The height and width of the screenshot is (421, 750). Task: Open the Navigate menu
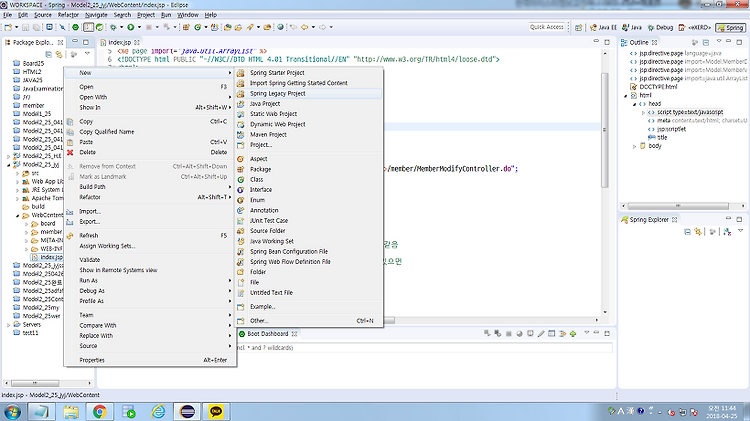(96, 15)
